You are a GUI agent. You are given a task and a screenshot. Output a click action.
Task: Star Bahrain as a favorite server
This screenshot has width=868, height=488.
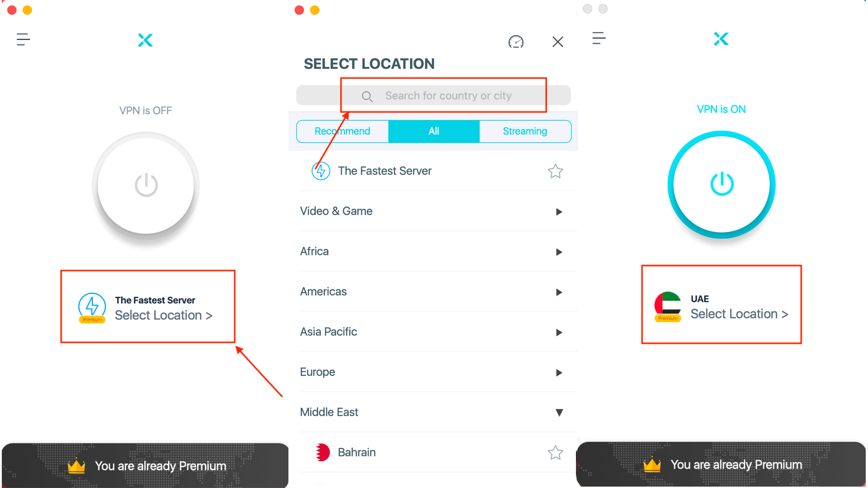point(556,452)
